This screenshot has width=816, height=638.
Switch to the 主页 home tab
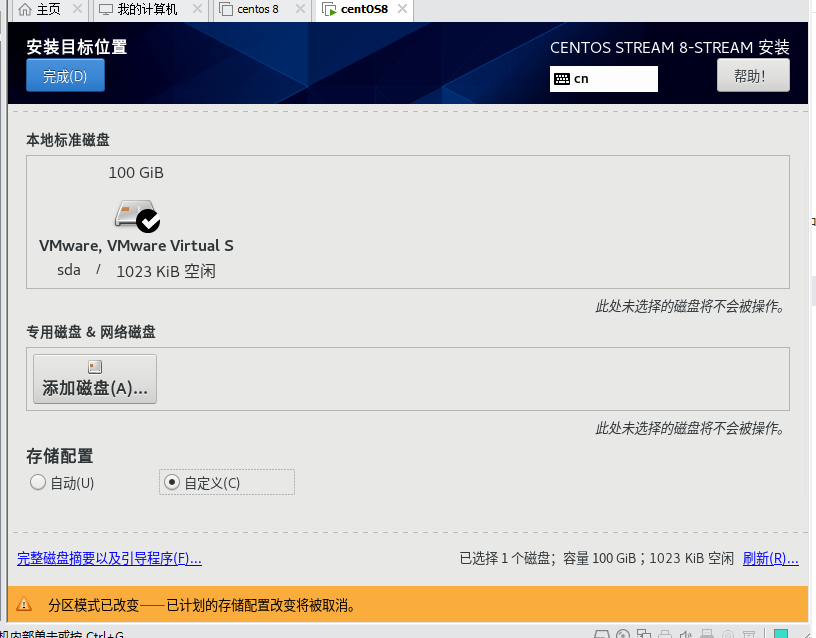pos(48,9)
